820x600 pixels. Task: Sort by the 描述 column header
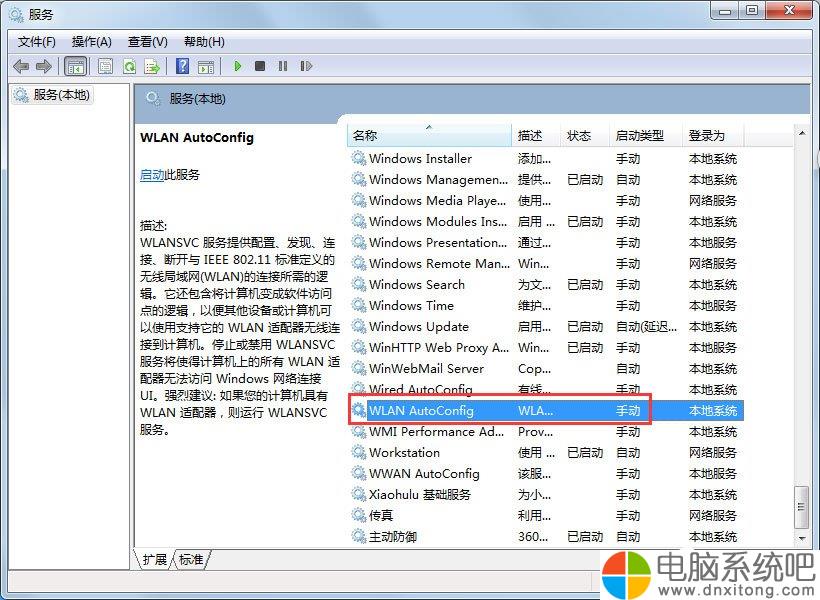[x=536, y=135]
